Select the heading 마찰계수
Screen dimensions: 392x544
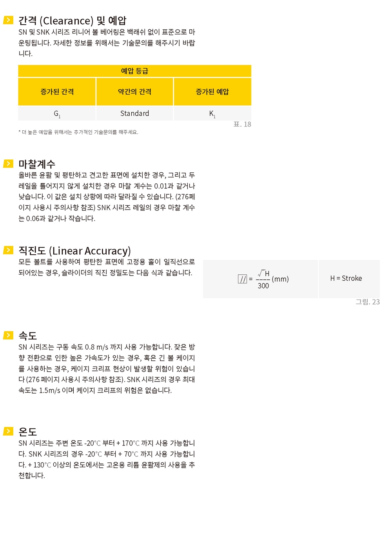click(37, 164)
